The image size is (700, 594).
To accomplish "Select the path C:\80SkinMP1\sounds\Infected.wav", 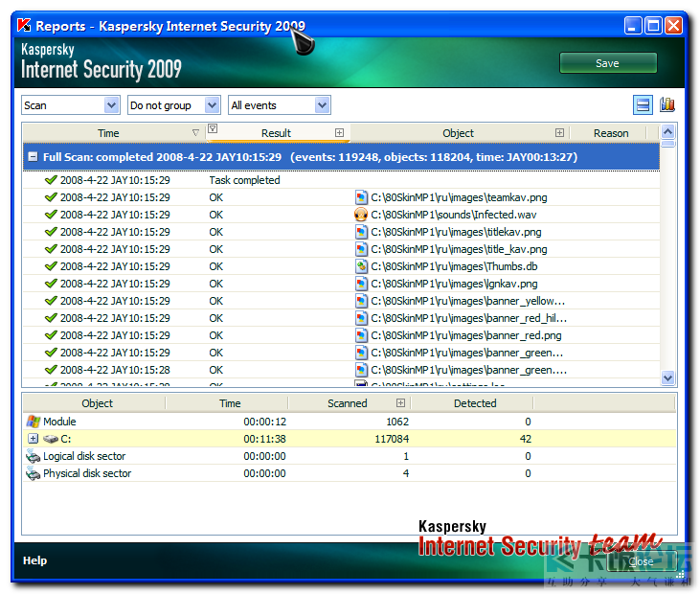I will [x=454, y=215].
